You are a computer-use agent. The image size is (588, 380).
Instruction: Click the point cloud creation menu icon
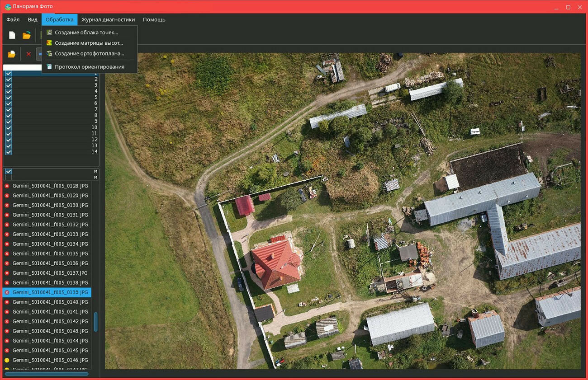[x=49, y=33]
